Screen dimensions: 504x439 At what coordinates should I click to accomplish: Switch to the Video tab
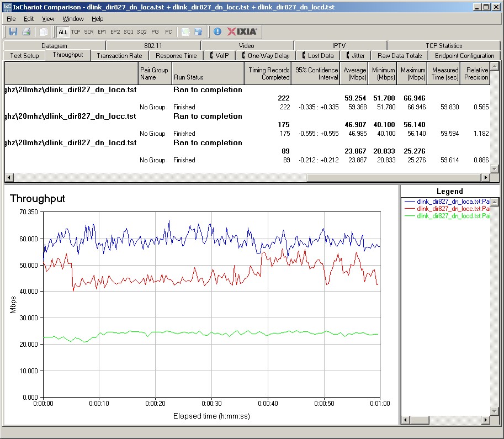[x=247, y=46]
